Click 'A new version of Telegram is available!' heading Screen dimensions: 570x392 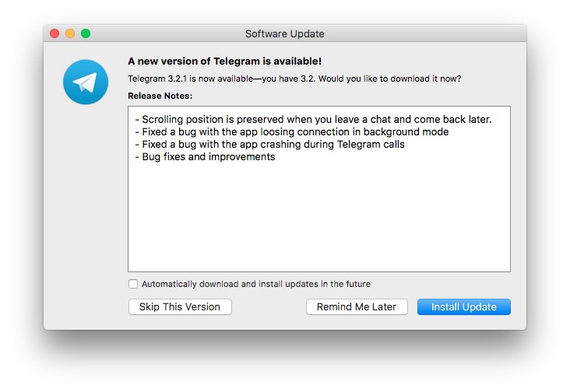click(x=225, y=61)
